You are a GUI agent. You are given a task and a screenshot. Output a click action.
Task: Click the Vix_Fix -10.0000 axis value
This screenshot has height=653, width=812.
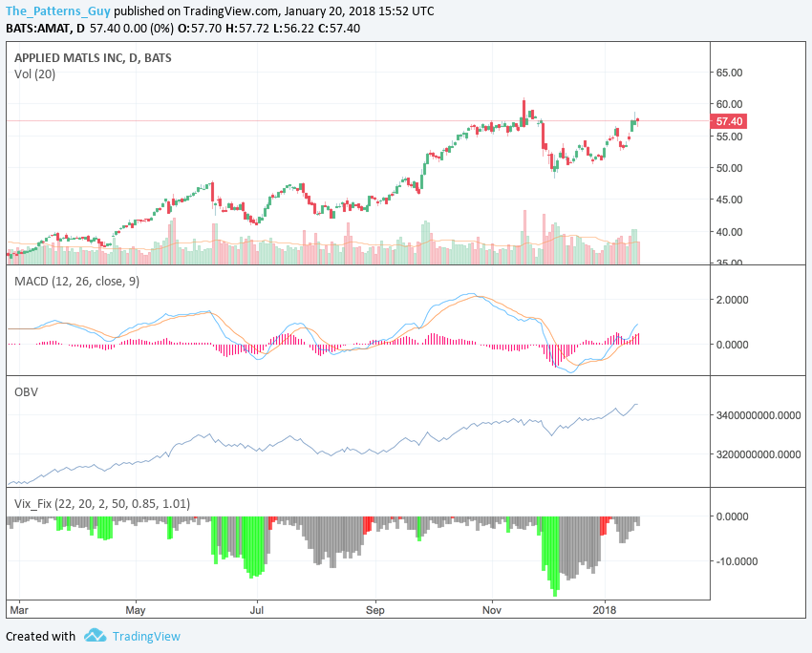[x=735, y=561]
